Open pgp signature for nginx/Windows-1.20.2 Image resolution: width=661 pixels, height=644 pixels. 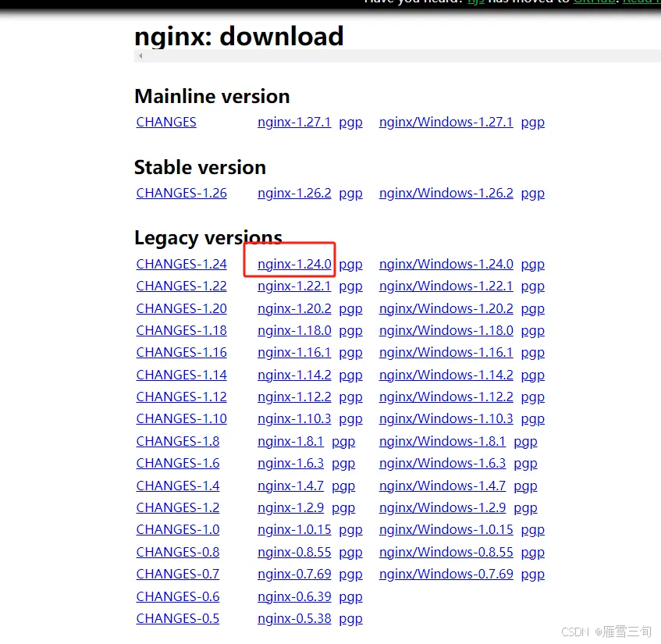(x=533, y=309)
